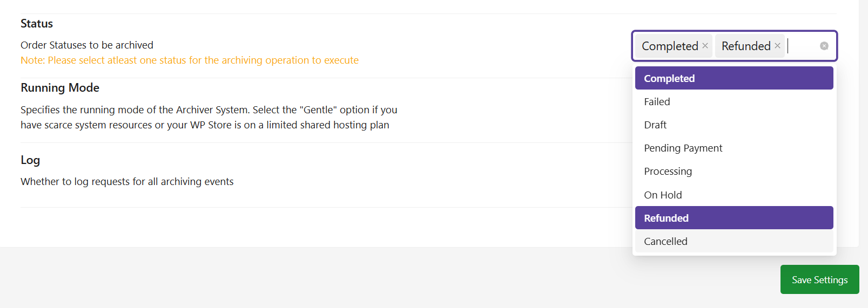
Task: Remove the Refunded tag with its x
Action: coord(777,46)
